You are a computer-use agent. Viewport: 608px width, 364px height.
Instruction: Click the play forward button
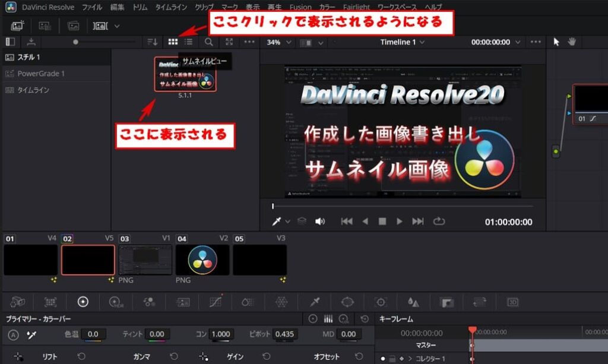coord(400,221)
